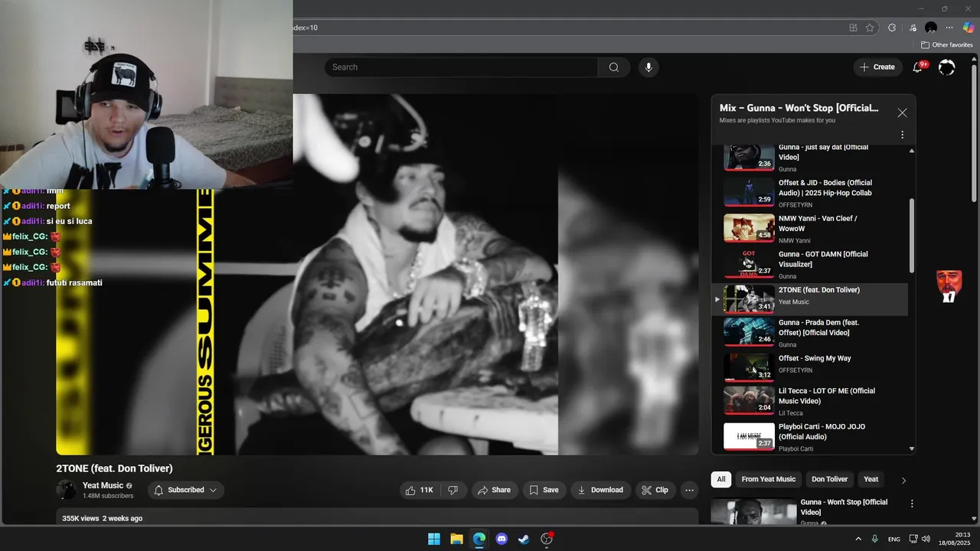This screenshot has width=980, height=551.
Task: Open the ENG language tray indicator
Action: coord(894,540)
